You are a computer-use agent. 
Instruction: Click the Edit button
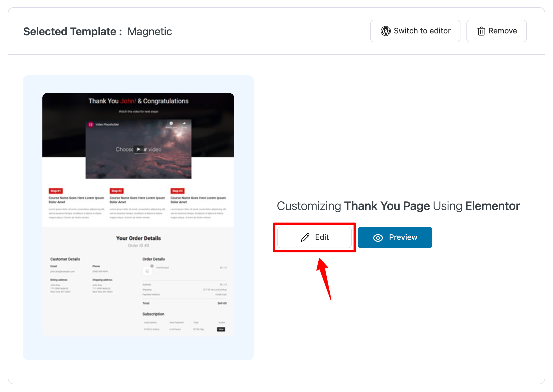[315, 237]
